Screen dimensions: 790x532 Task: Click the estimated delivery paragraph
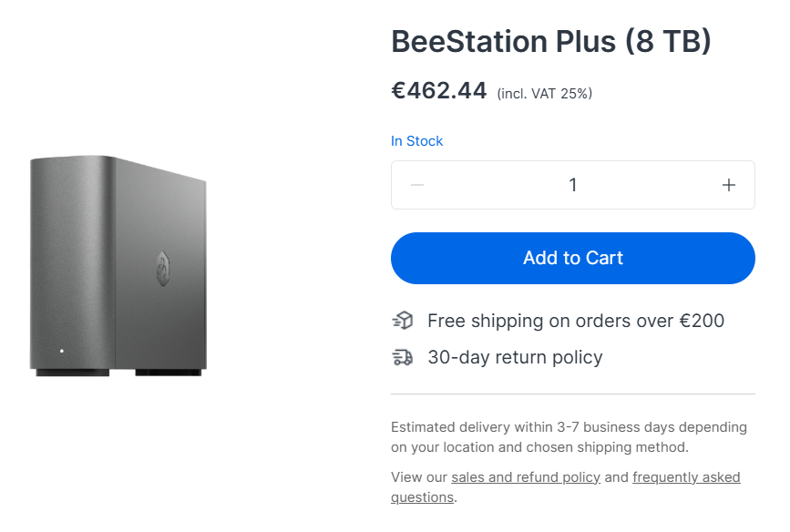[569, 437]
